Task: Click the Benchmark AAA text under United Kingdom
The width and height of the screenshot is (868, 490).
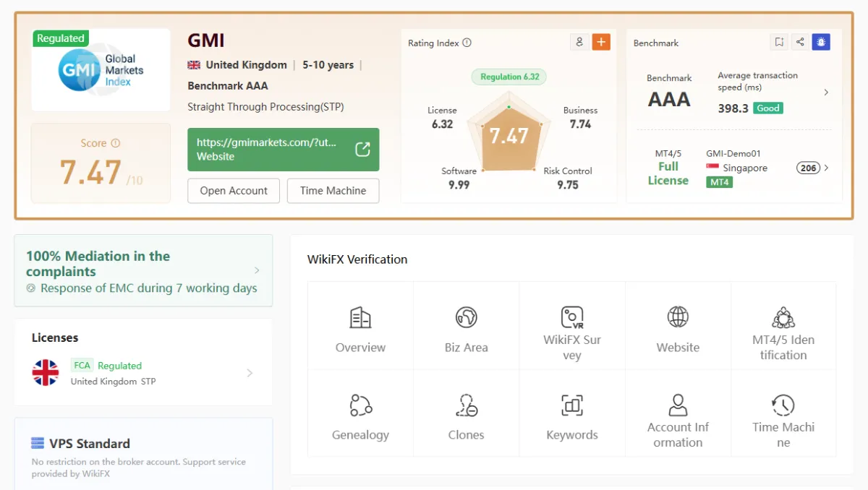Action: tap(228, 85)
